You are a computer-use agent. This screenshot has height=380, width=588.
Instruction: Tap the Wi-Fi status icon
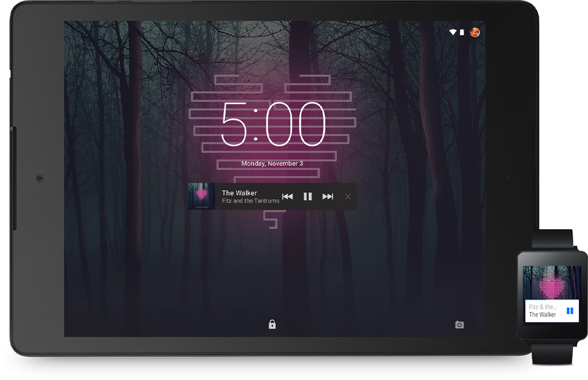pyautogui.click(x=453, y=32)
